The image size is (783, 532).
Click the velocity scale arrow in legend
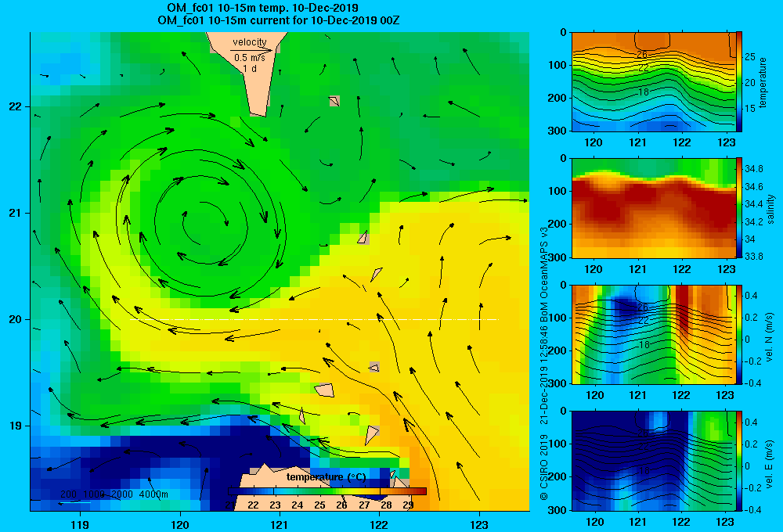(x=252, y=50)
